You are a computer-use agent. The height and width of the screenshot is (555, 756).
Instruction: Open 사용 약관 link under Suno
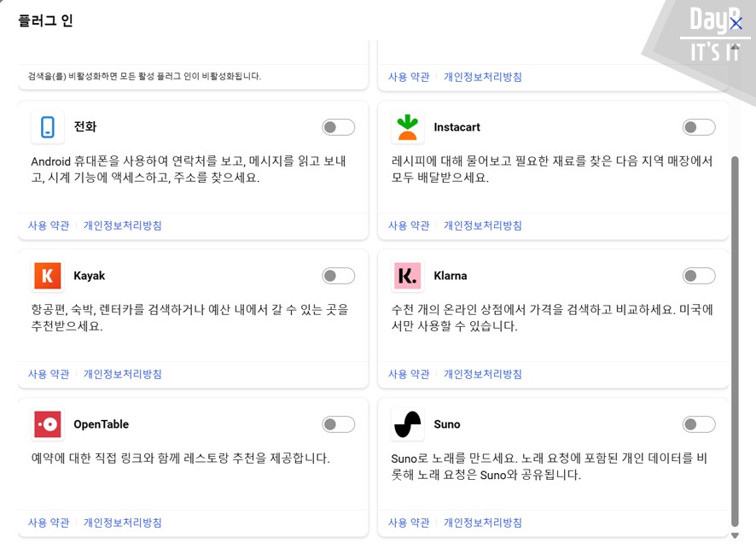[x=409, y=523]
